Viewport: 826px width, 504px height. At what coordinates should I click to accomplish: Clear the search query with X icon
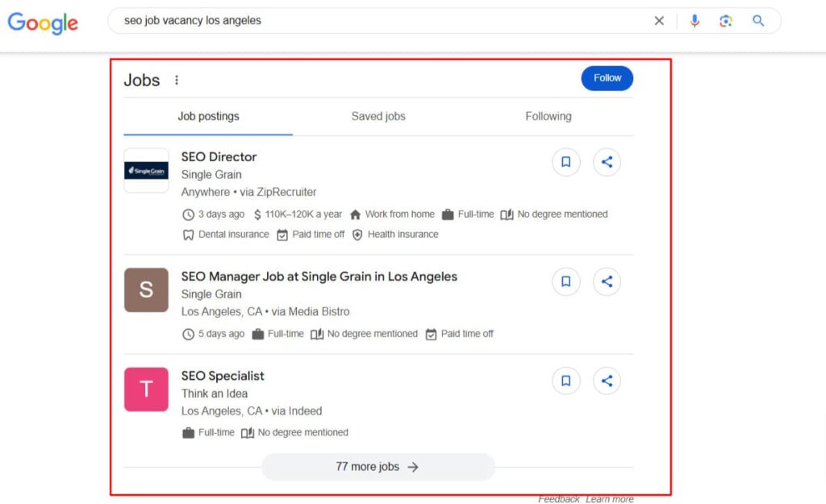pyautogui.click(x=659, y=20)
